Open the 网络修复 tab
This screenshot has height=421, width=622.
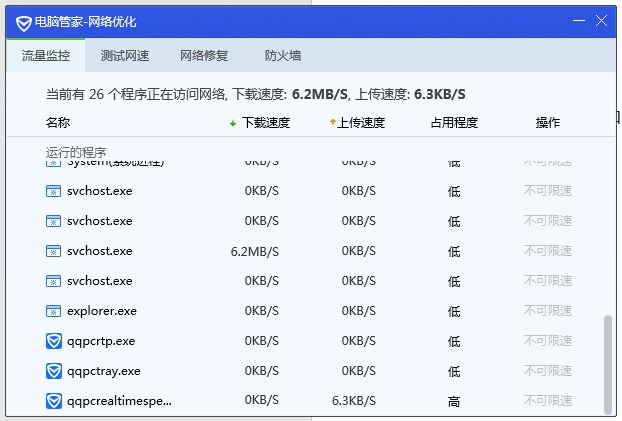click(204, 56)
